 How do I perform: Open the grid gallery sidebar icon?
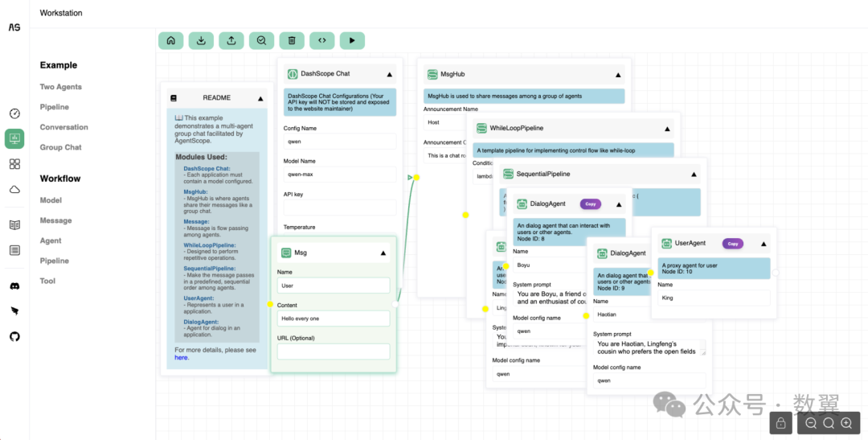pyautogui.click(x=15, y=164)
